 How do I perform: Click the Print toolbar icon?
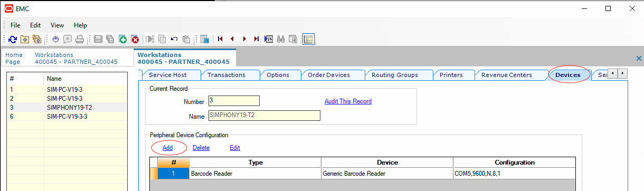tap(80, 39)
